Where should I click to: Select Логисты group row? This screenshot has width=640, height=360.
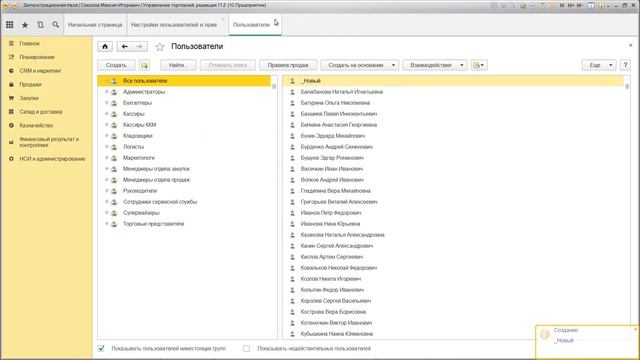[184, 147]
